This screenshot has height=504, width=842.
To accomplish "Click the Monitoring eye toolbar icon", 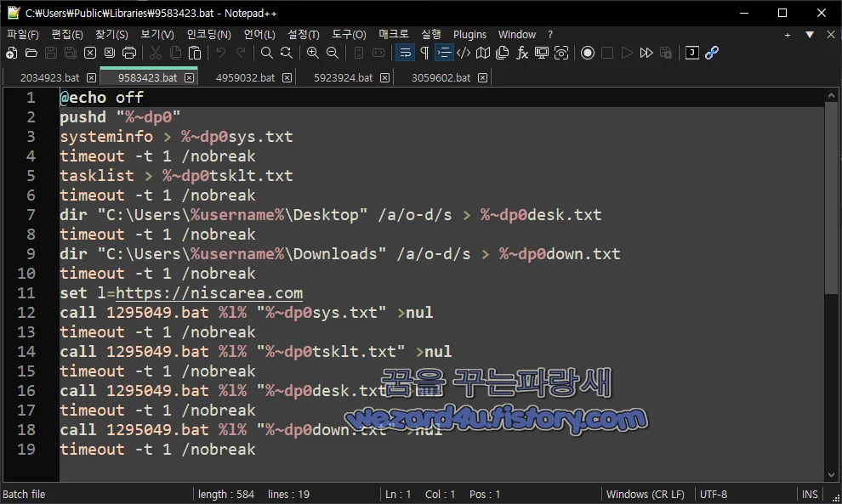I will pos(561,53).
